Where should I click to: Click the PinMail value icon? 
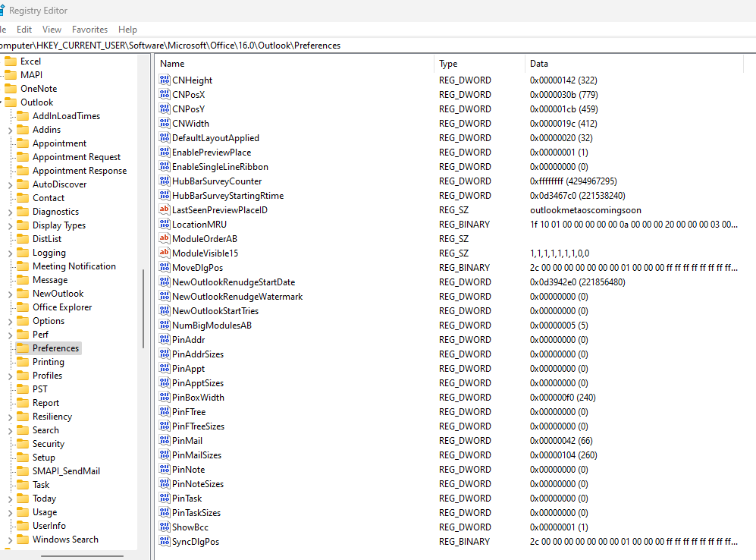(x=165, y=440)
